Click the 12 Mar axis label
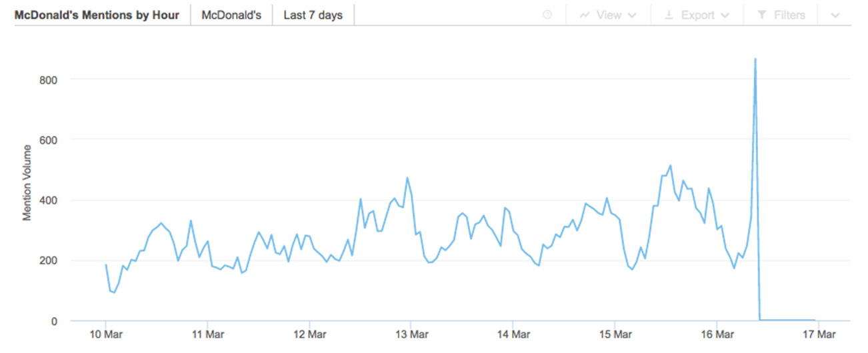This screenshot has height=353, width=868. (x=309, y=334)
